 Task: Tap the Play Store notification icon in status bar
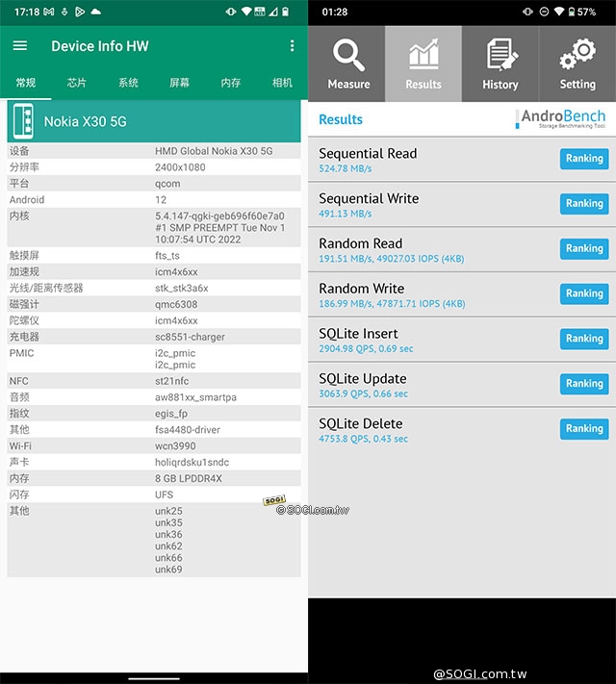click(x=80, y=12)
